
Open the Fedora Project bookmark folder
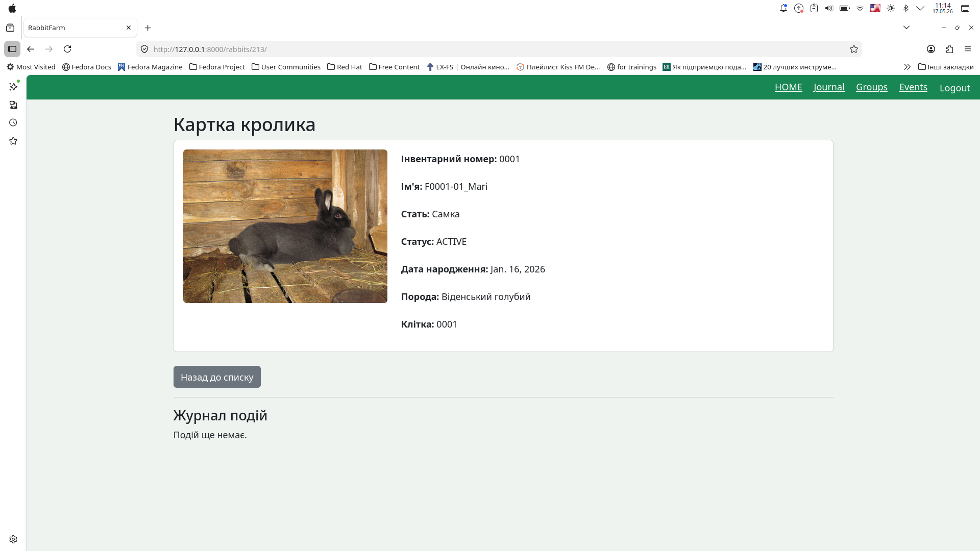point(217,67)
